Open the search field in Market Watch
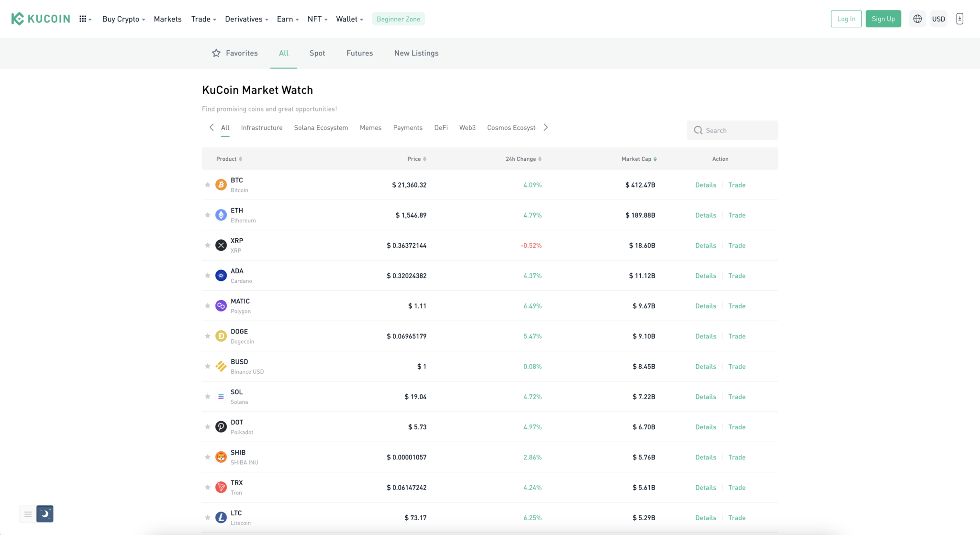 732,130
